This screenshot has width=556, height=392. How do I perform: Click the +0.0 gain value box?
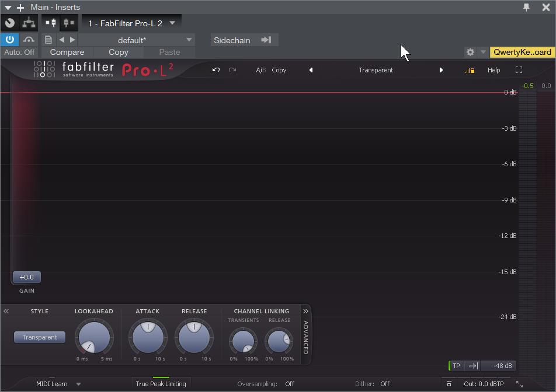pyautogui.click(x=27, y=277)
